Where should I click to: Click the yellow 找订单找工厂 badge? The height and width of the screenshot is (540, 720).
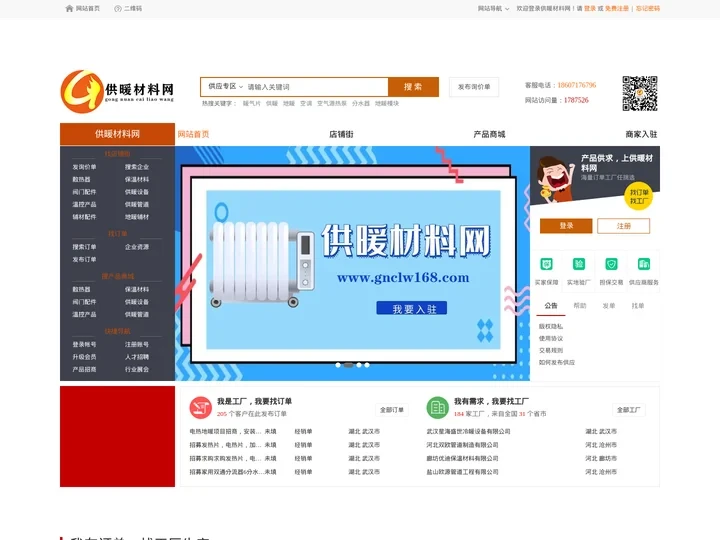(639, 197)
